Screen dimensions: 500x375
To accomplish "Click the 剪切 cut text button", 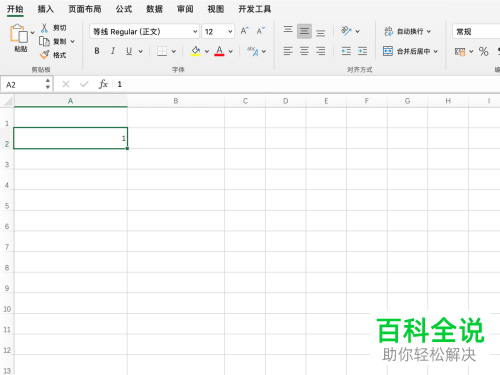I will click(60, 28).
